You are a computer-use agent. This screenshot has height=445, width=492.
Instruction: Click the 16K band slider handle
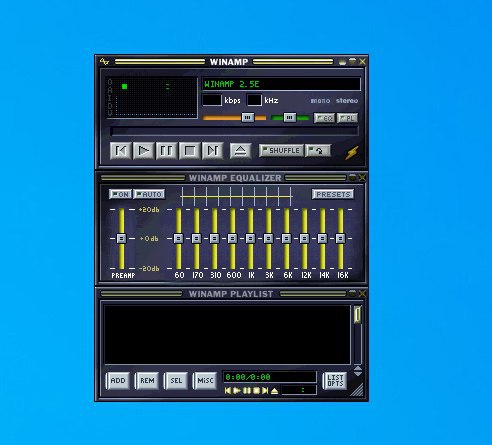[341, 238]
